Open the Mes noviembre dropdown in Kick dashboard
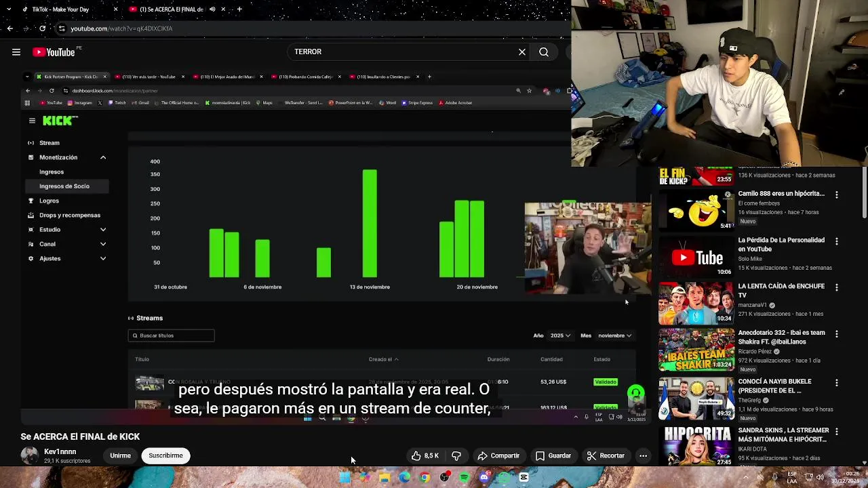Viewport: 868px width, 488px height. point(615,335)
